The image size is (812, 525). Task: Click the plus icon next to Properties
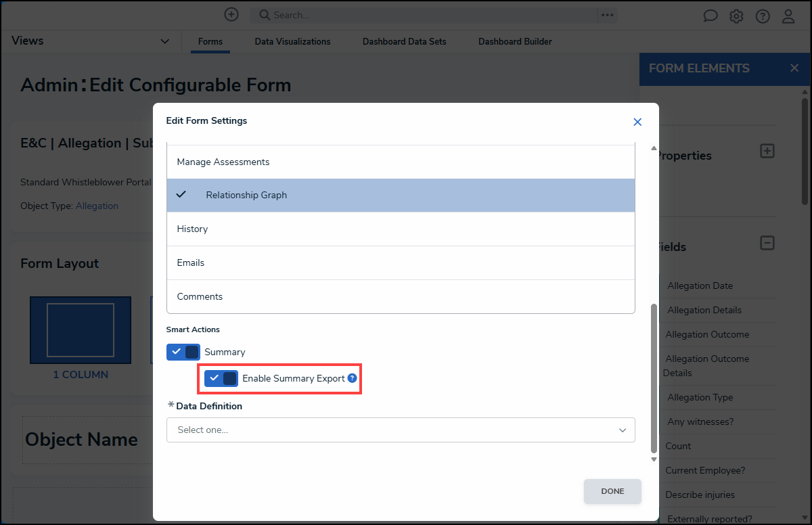coord(767,151)
